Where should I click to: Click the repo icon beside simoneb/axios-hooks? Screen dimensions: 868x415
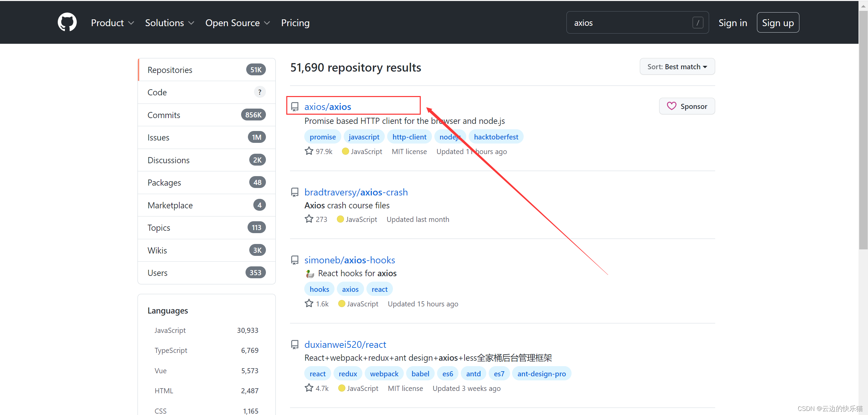click(x=295, y=260)
